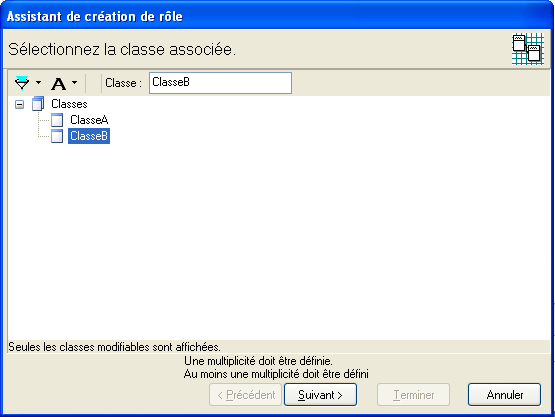This screenshot has height=417, width=555.
Task: Click the Terminer button
Action: tap(413, 395)
